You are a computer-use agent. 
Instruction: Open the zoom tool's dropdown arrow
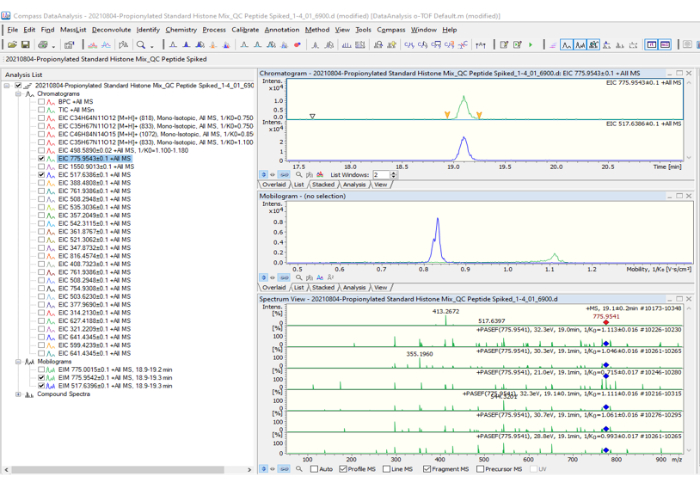(152, 46)
